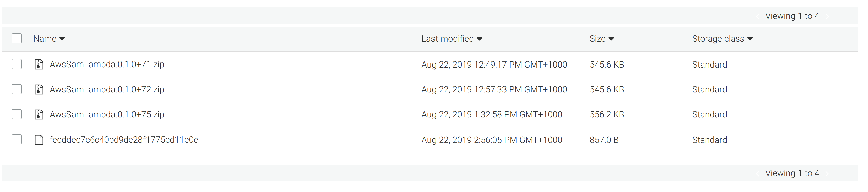Go to previous page at top pagination
The height and width of the screenshot is (192, 868).
click(x=757, y=16)
